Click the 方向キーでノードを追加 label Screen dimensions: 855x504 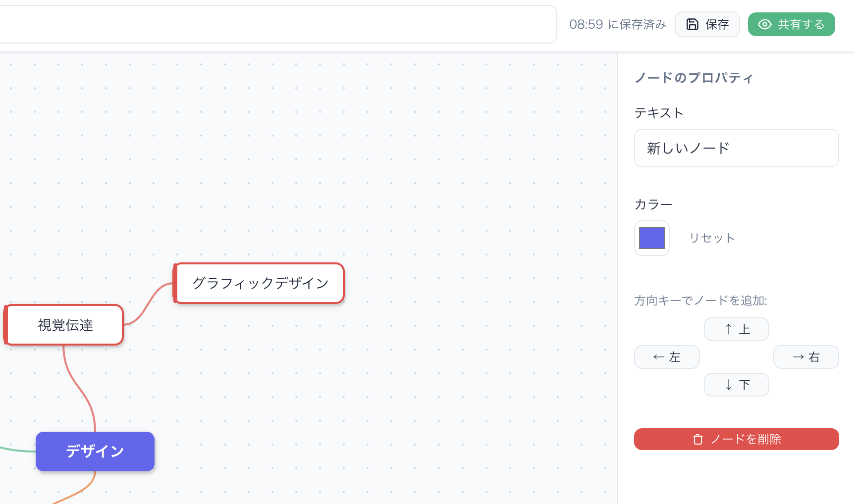(x=700, y=301)
